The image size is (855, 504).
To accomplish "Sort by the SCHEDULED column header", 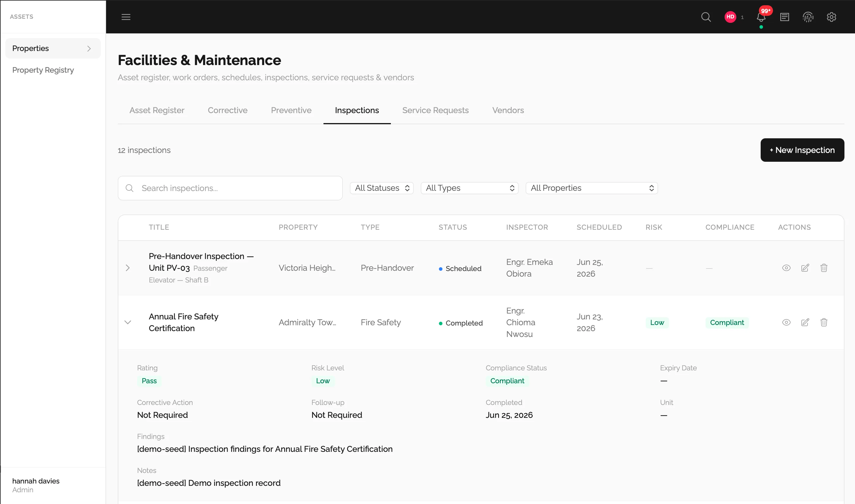I will (599, 227).
